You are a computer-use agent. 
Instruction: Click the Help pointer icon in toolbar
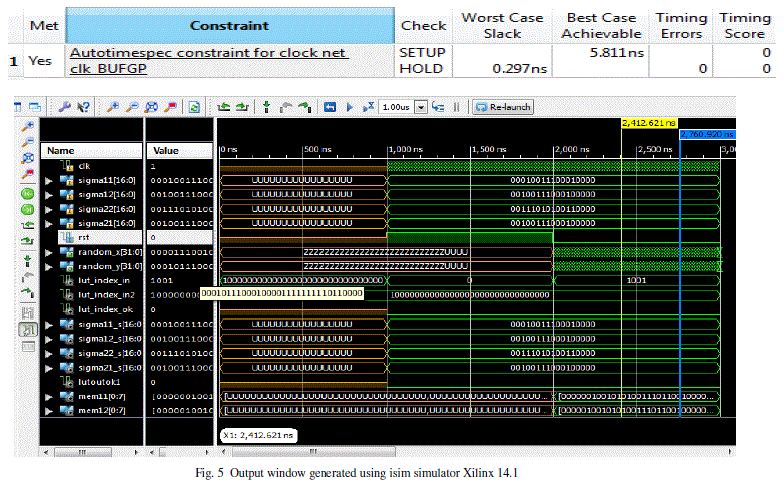tap(84, 106)
